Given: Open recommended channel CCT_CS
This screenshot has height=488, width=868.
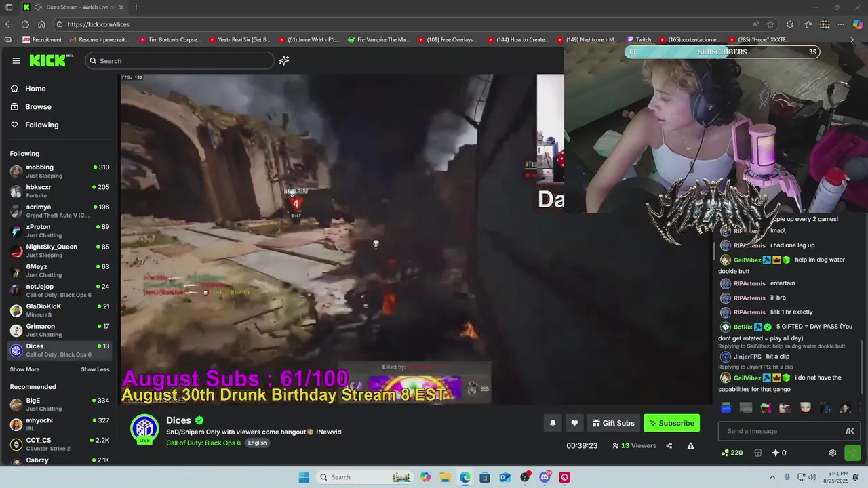Looking at the screenshot, I should coord(60,444).
